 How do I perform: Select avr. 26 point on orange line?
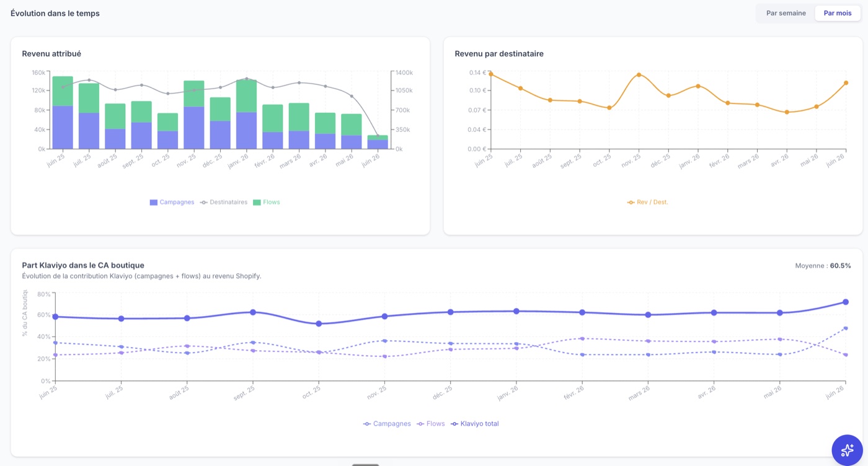click(787, 112)
